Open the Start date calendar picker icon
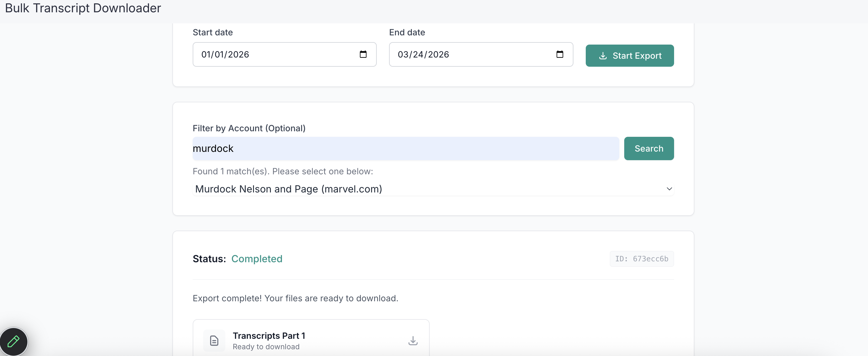Image resolution: width=868 pixels, height=356 pixels. (x=363, y=54)
